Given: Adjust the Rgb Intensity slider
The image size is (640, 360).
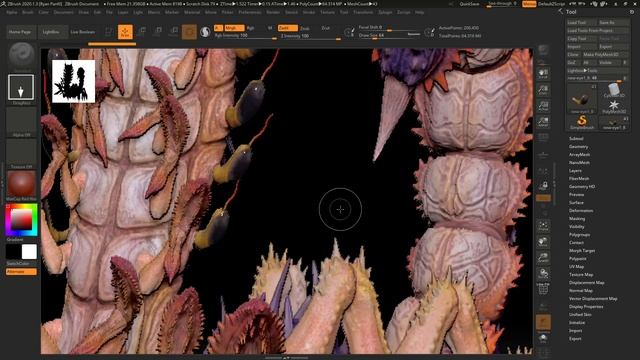Looking at the screenshot, I should (246, 36).
